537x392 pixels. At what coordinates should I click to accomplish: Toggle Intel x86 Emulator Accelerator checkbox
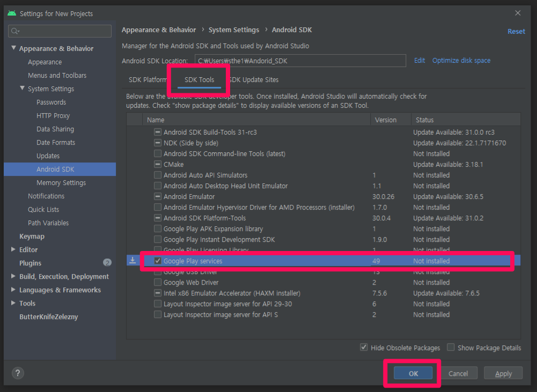(x=158, y=293)
